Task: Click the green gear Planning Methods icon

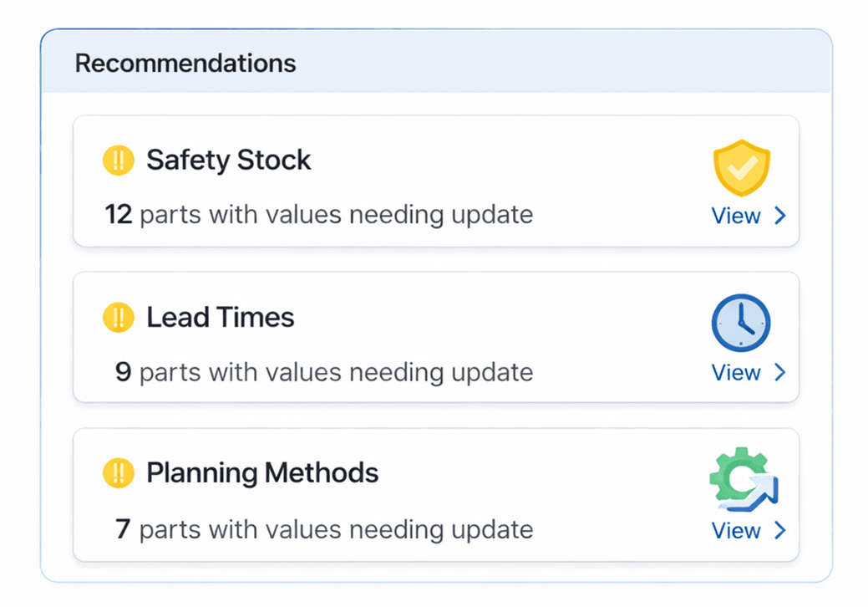Action: click(x=743, y=480)
